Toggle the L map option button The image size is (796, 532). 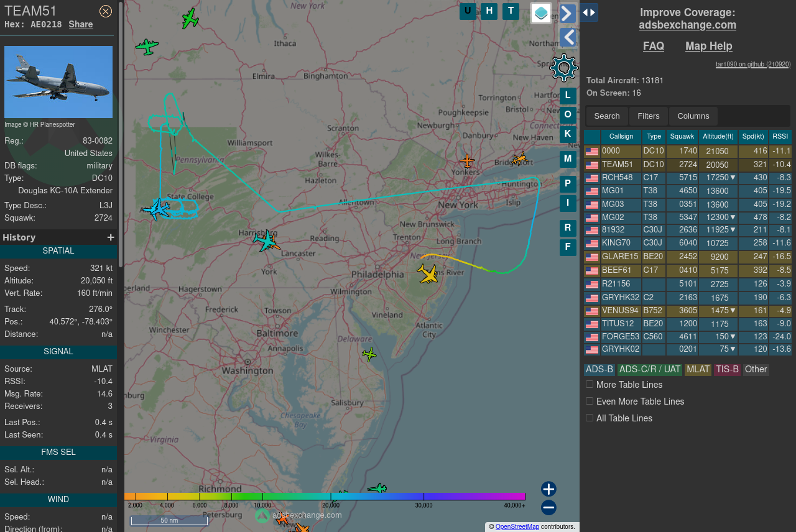pyautogui.click(x=568, y=96)
